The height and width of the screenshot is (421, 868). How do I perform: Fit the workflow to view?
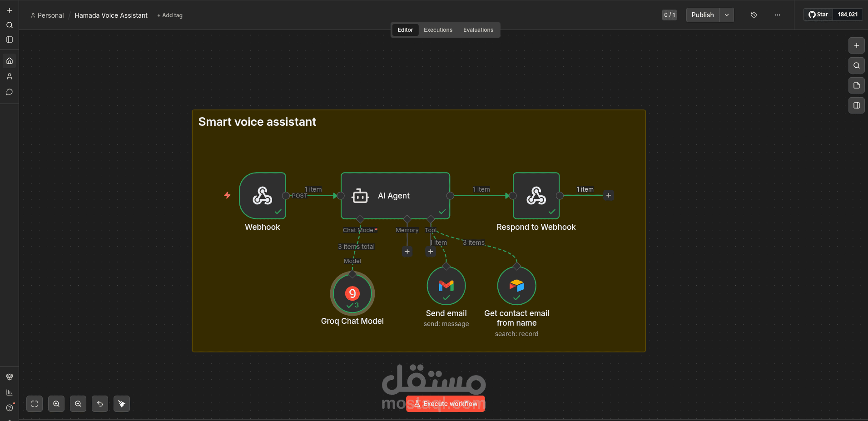35,403
